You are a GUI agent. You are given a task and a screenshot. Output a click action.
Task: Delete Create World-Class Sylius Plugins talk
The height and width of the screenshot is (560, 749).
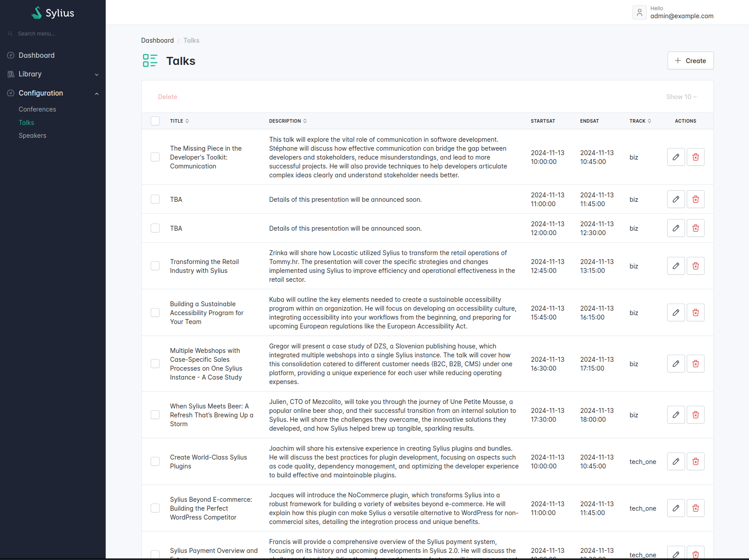(x=696, y=461)
